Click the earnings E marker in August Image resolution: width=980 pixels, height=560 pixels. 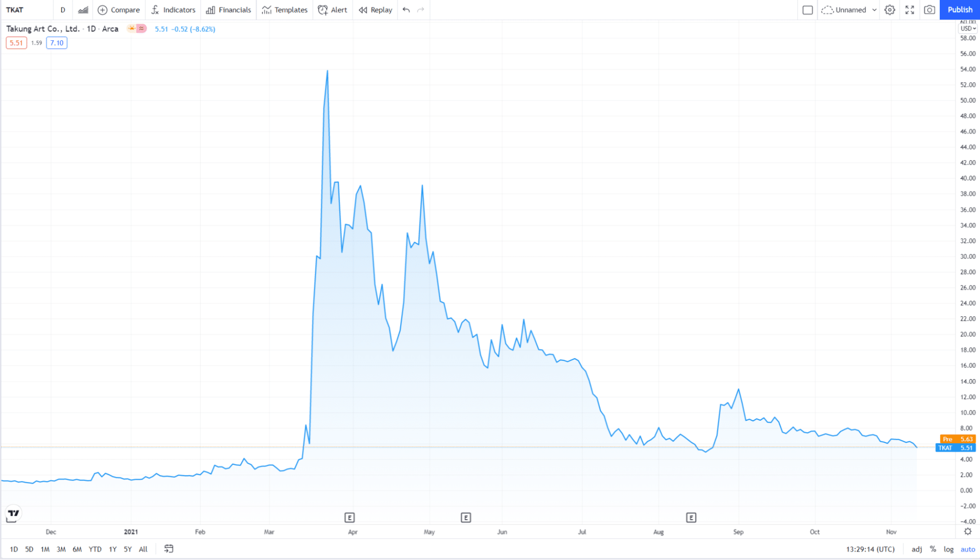point(691,517)
